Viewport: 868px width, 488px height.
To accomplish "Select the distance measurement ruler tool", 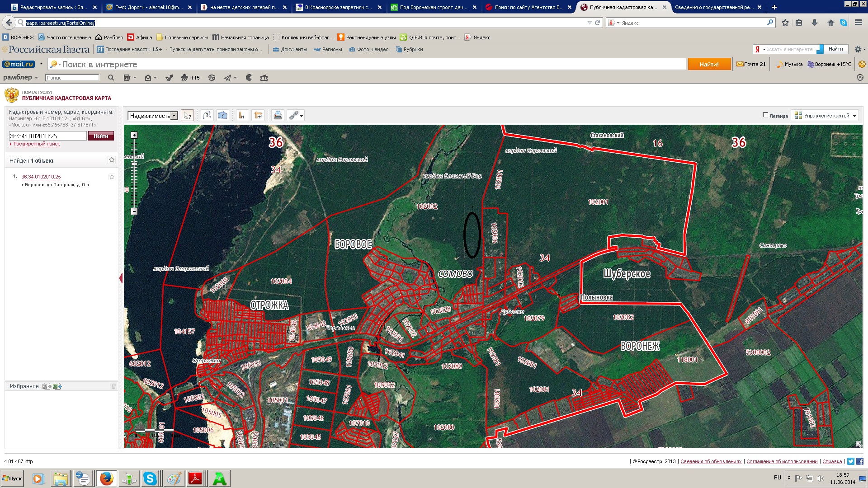I will tap(242, 116).
